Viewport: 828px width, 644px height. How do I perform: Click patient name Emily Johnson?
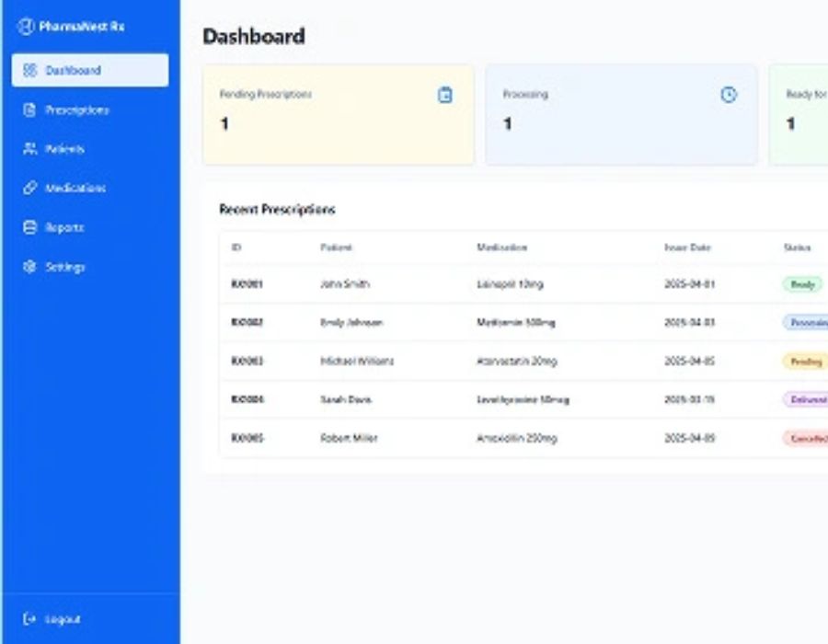(351, 323)
